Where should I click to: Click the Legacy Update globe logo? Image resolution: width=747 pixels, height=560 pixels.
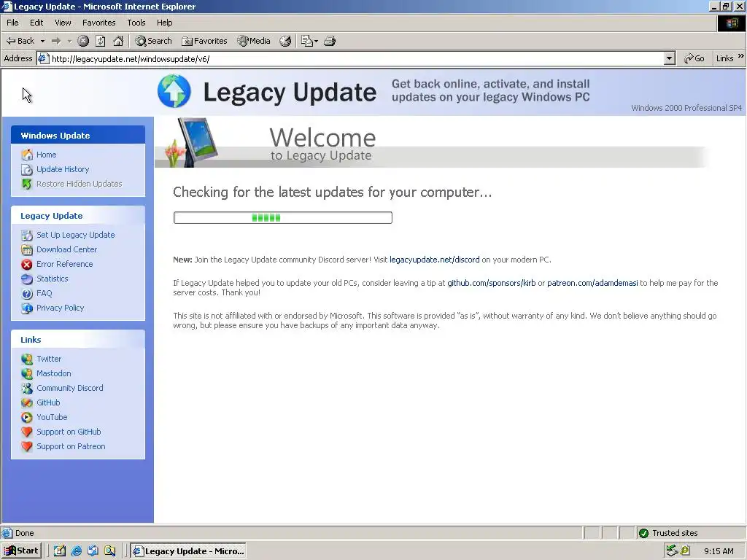click(x=174, y=91)
